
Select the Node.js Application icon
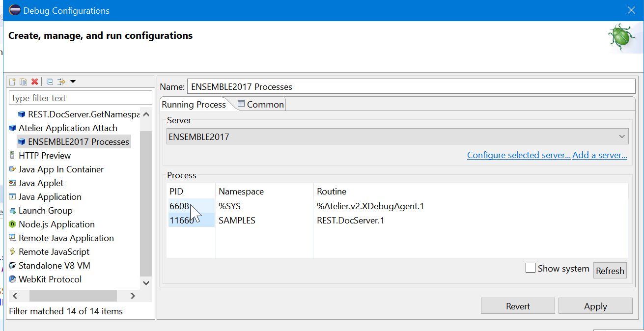pos(12,224)
